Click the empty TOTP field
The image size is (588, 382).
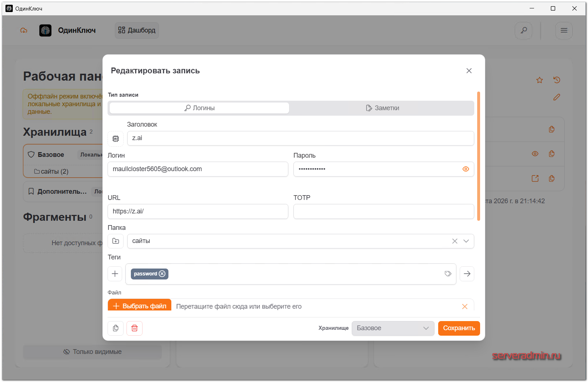[x=384, y=212]
